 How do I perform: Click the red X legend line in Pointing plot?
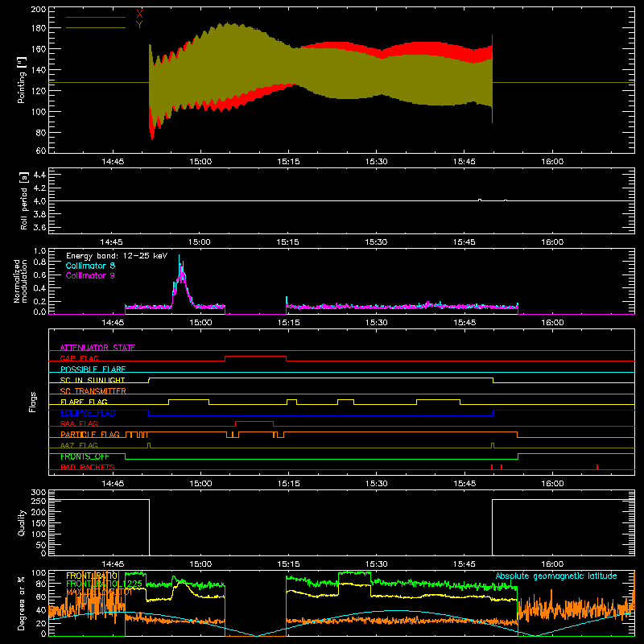(96, 17)
